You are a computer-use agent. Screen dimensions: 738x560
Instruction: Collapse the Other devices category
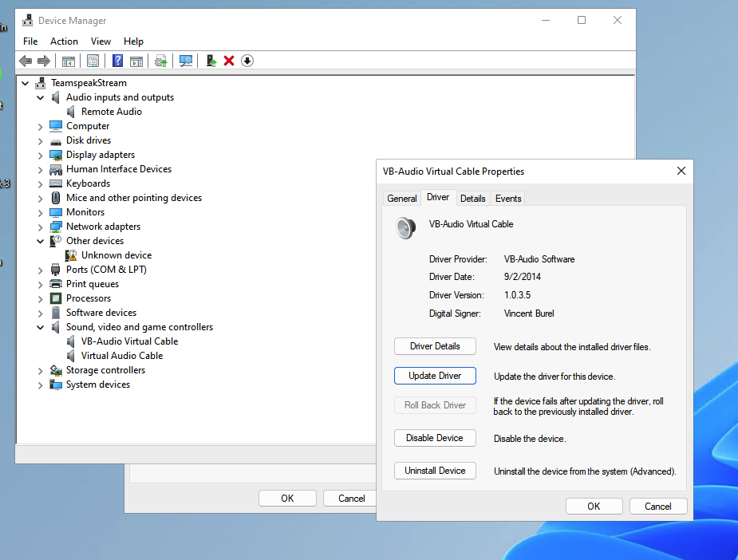tap(41, 242)
